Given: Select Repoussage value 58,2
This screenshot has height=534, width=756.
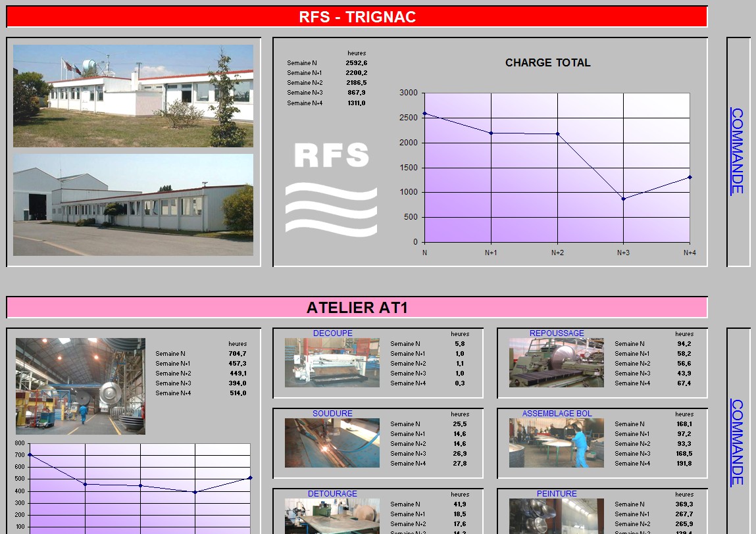Looking at the screenshot, I should click(x=684, y=354).
